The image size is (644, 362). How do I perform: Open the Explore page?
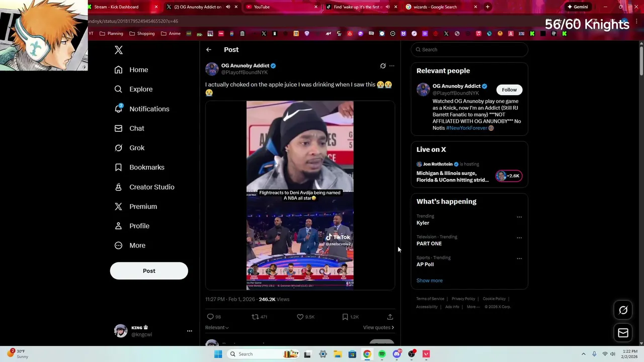pyautogui.click(x=133, y=89)
